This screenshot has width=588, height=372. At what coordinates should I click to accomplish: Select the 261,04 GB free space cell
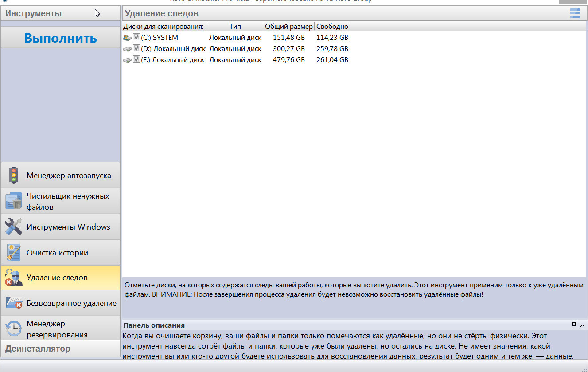pos(332,60)
